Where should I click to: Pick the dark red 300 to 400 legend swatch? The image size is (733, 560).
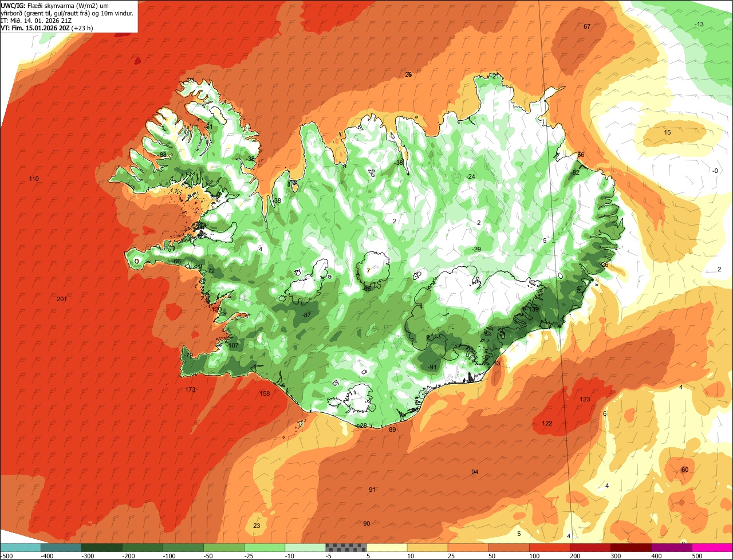pos(630,547)
